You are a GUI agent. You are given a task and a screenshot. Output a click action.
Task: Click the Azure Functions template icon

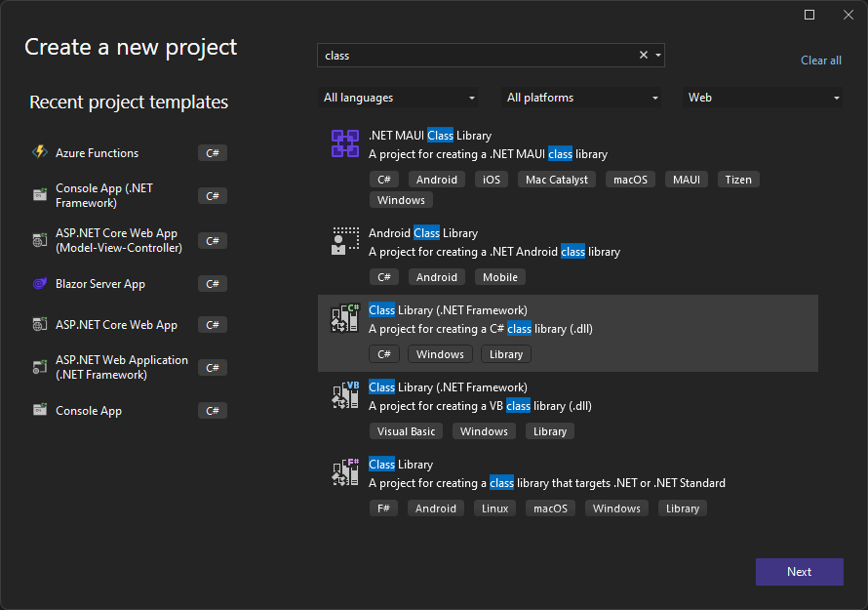(40, 152)
